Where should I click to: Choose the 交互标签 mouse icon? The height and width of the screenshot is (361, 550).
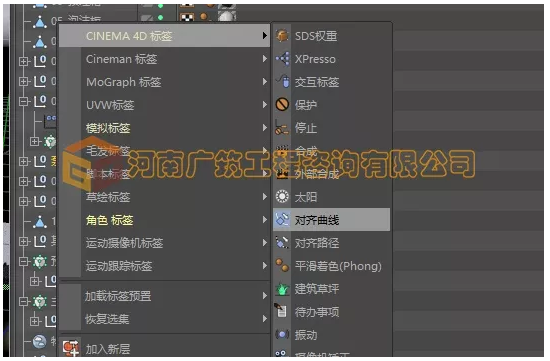[x=282, y=82]
